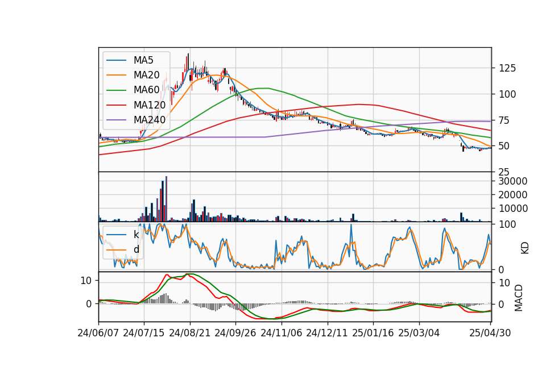
Task: Click the blue MA5 legend line sample
Action: (x=116, y=61)
